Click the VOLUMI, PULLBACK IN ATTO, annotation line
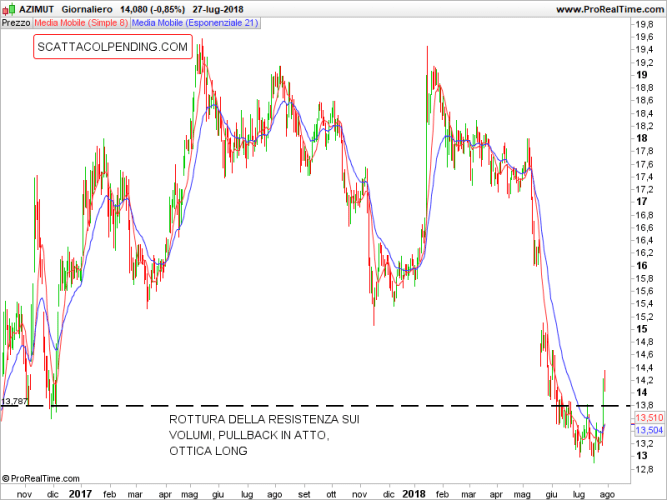This screenshot has height=500, width=667. 249,435
